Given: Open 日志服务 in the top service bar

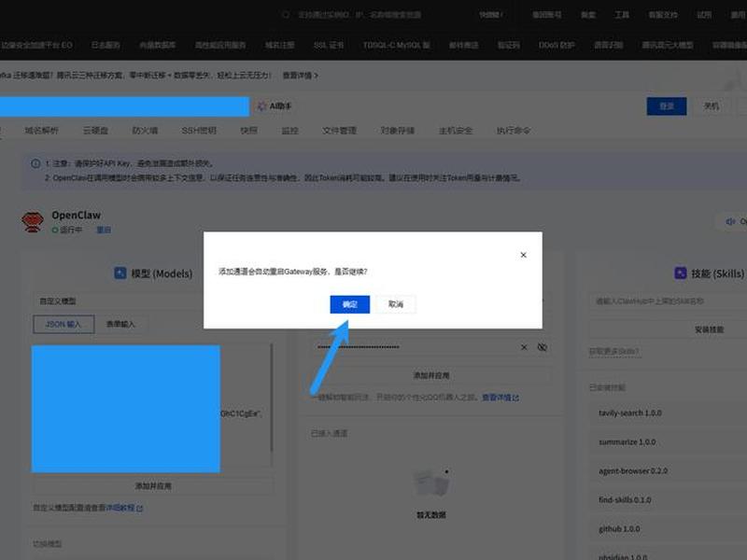Looking at the screenshot, I should pyautogui.click(x=106, y=45).
